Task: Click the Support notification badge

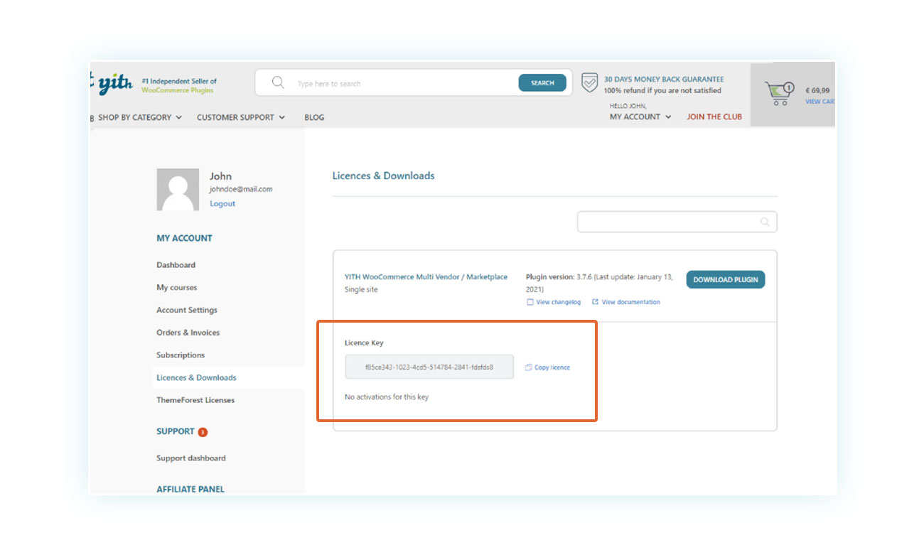Action: click(x=203, y=432)
